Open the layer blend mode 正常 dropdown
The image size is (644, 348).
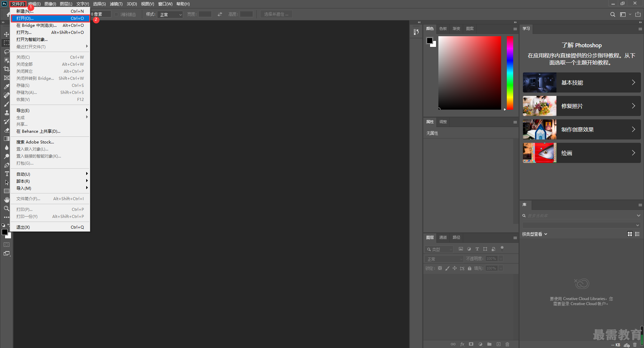(x=444, y=259)
